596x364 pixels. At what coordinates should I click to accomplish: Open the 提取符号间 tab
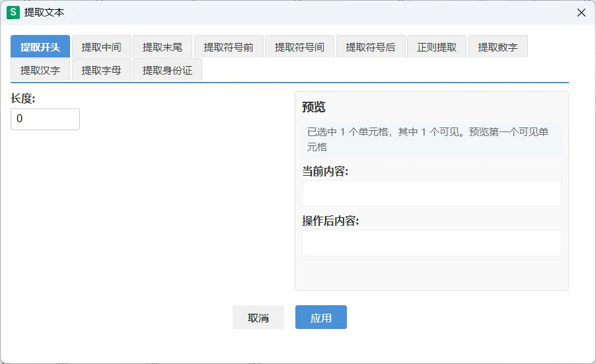coord(299,47)
